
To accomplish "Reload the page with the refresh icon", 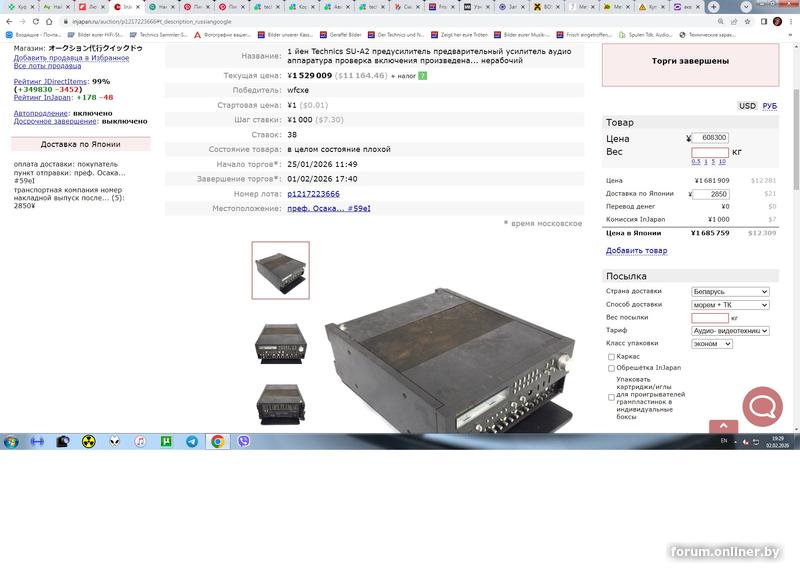I will pos(36,21).
